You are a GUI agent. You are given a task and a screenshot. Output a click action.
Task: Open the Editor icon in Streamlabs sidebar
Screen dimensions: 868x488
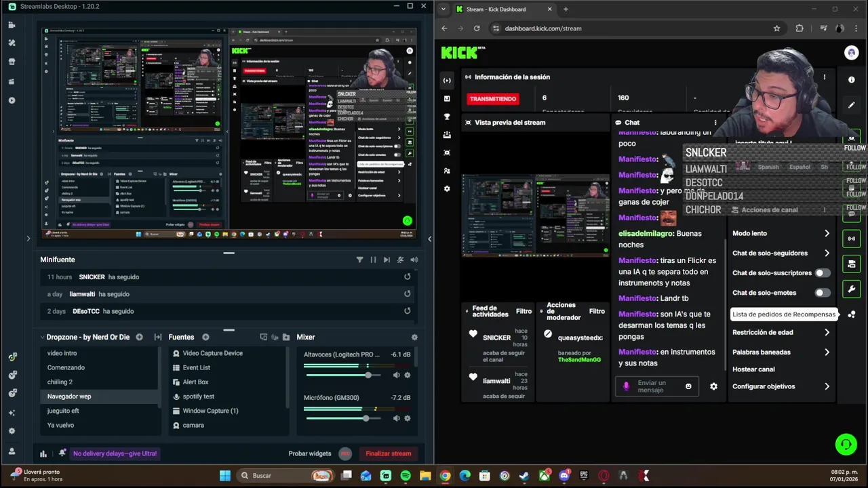pos(12,25)
